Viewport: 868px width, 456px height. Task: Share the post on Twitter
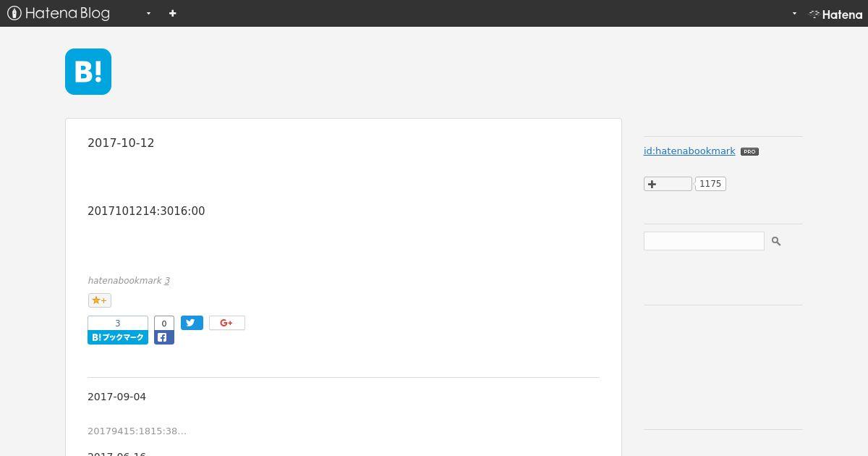click(192, 323)
